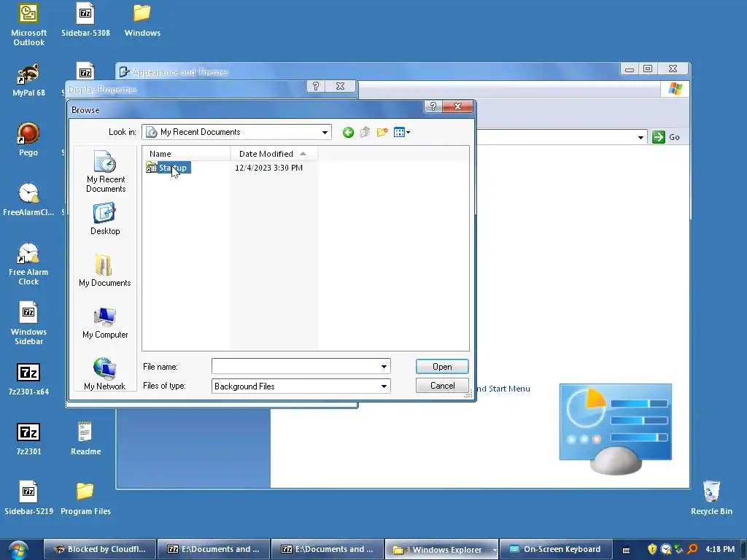Go up one folder level icon

pyautogui.click(x=365, y=133)
